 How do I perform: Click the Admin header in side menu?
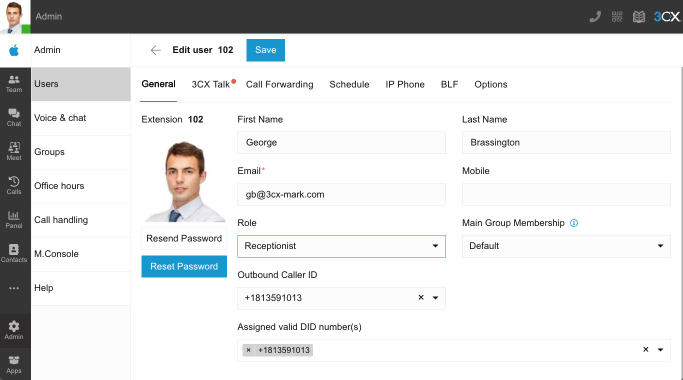(81, 50)
